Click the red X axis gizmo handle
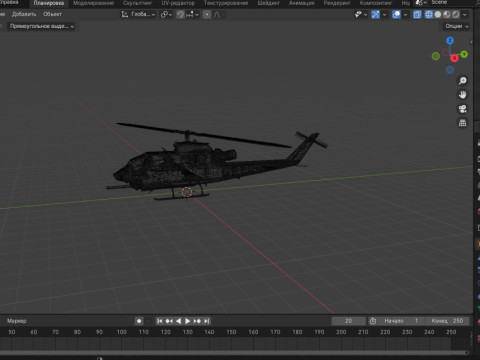Screen dimensions: 480x360 tap(454, 58)
